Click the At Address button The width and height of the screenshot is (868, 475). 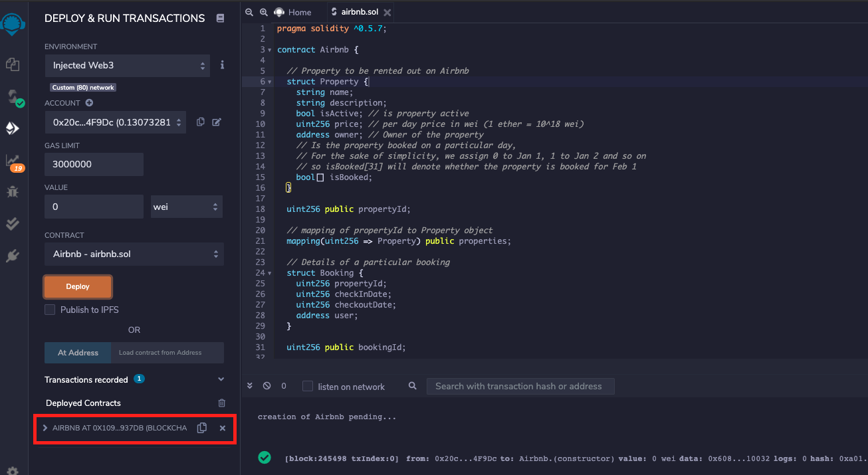coord(78,353)
